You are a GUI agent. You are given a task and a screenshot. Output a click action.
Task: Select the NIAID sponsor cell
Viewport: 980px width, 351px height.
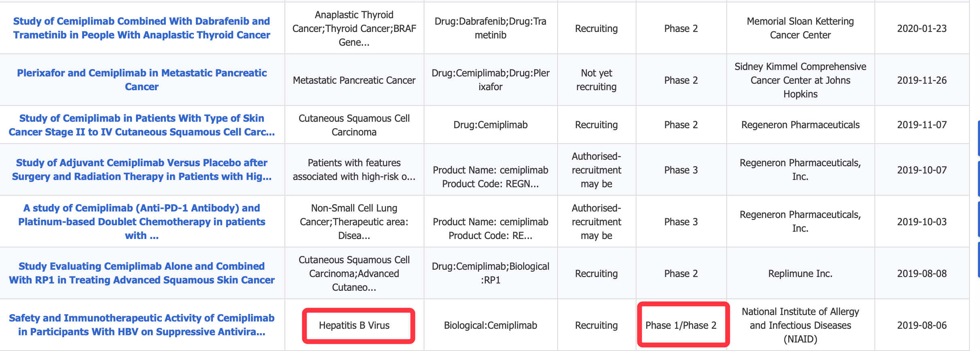(800, 325)
